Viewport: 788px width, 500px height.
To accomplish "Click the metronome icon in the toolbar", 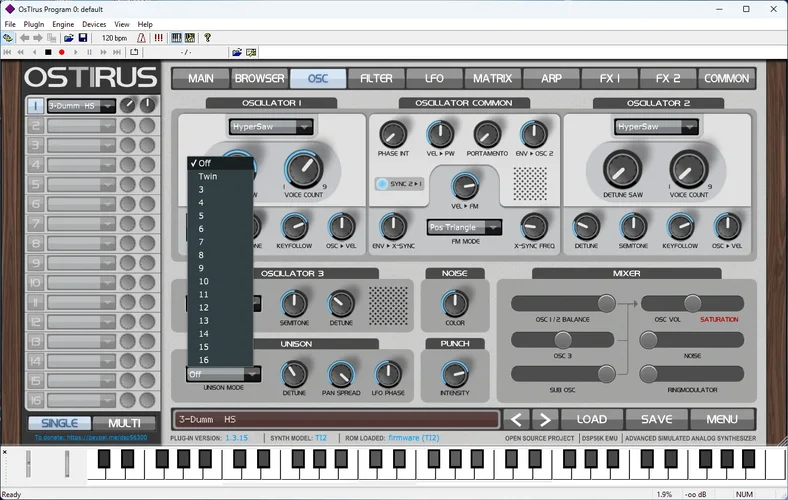I will [x=141, y=38].
